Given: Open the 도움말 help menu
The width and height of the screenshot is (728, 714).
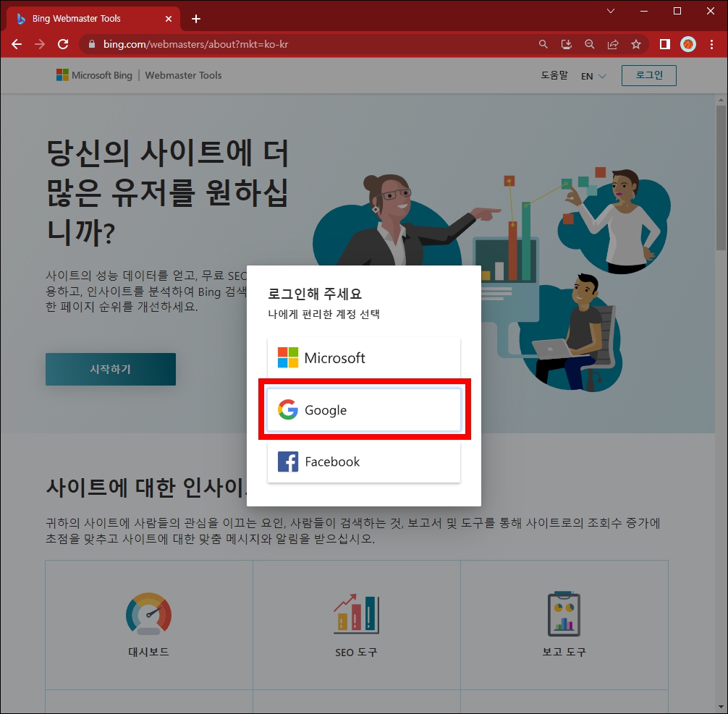Looking at the screenshot, I should point(554,75).
